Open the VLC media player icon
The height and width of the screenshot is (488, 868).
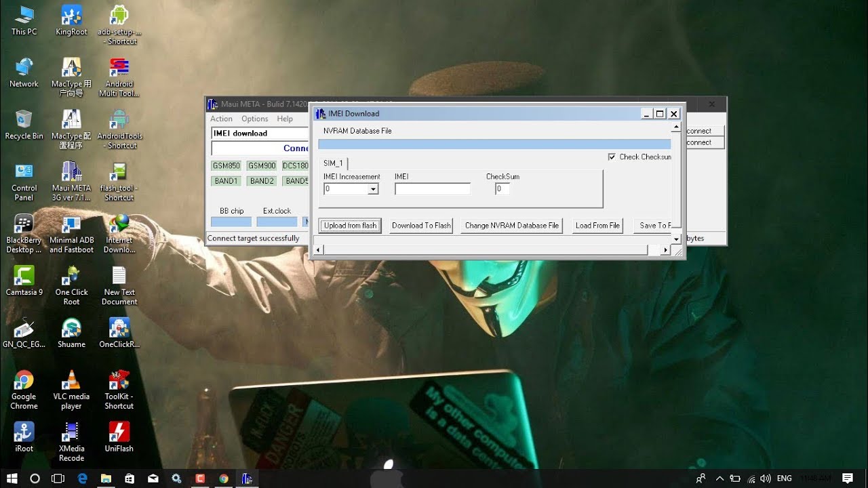pos(71,390)
